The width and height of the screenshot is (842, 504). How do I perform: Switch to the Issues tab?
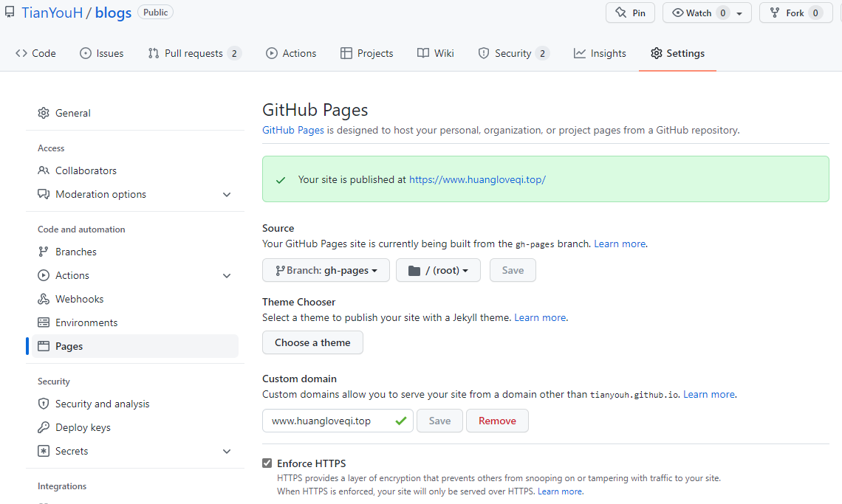[x=101, y=53]
